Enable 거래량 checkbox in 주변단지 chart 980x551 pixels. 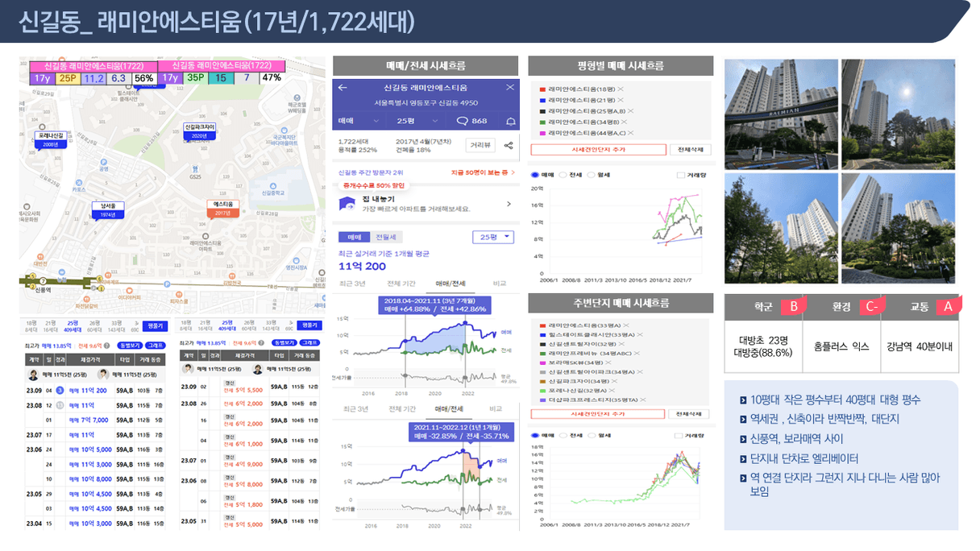[x=680, y=435]
